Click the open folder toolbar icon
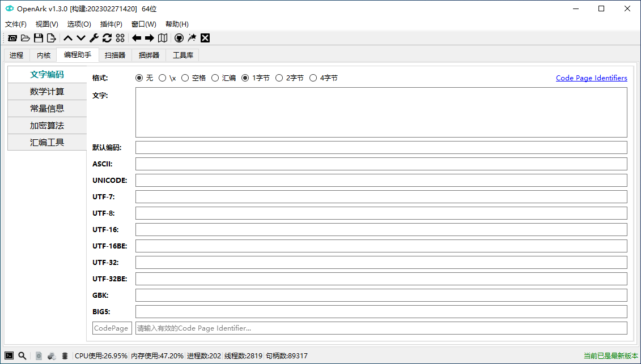 26,38
